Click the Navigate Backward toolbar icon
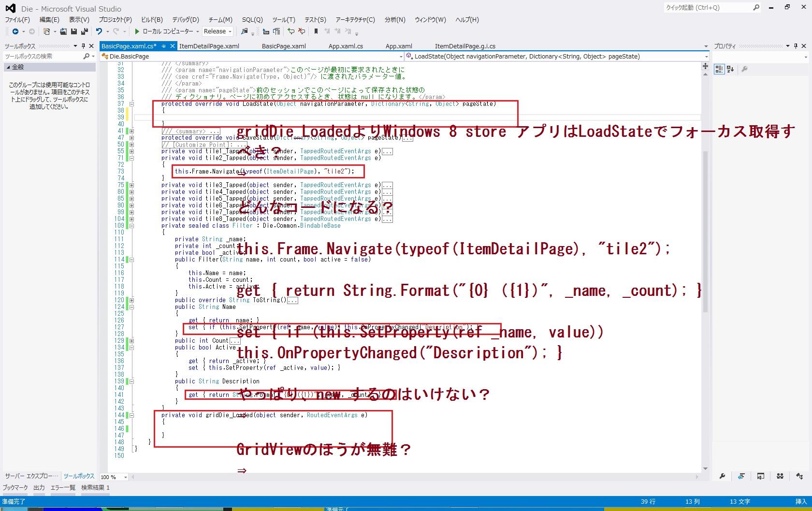This screenshot has height=511, width=812. (15, 31)
